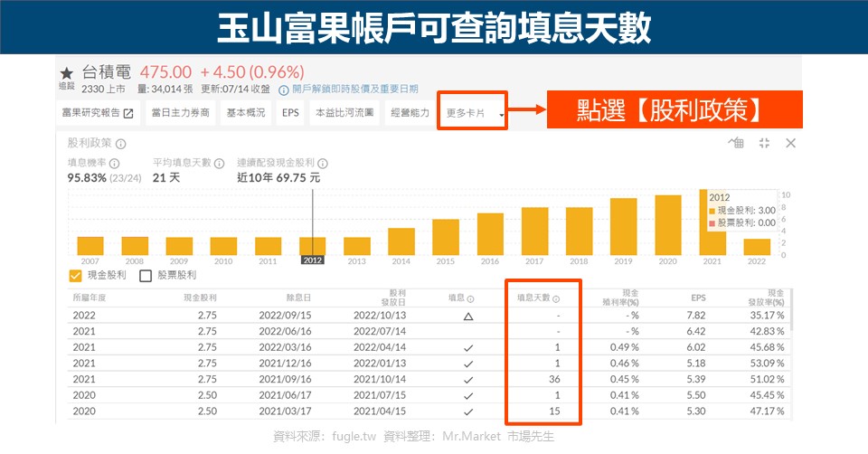Click the star track icon beside 台積電

[66, 72]
